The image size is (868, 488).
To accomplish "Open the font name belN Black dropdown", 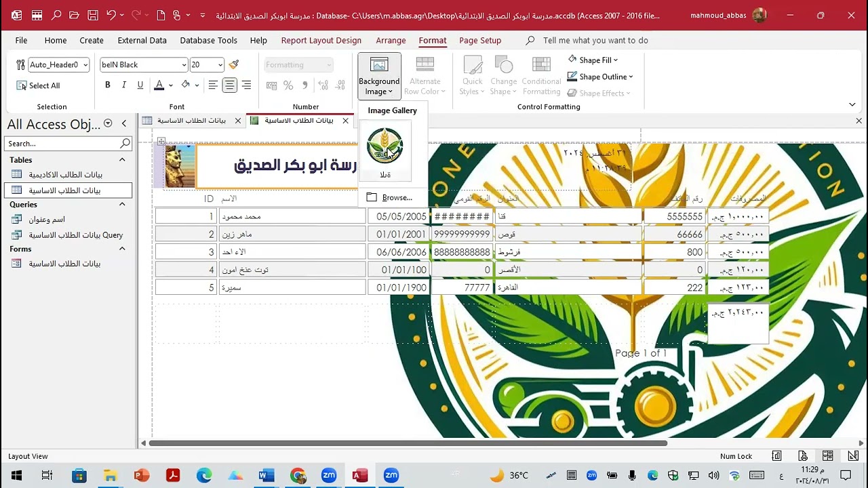I will tap(183, 65).
